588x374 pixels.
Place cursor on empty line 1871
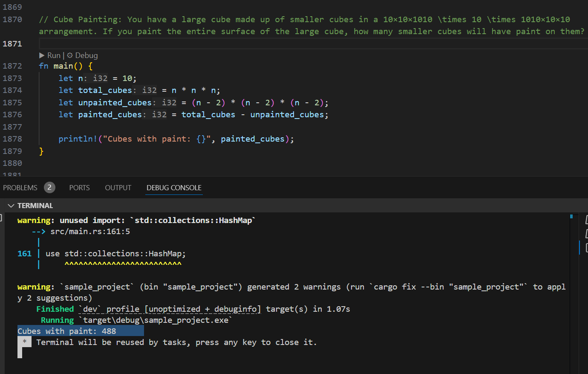256,43
